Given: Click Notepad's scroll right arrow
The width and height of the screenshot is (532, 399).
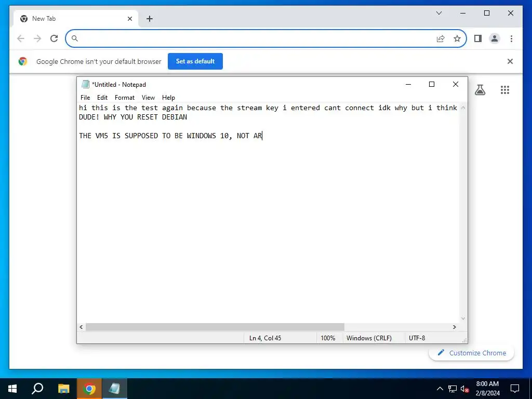Looking at the screenshot, I should click(x=454, y=327).
